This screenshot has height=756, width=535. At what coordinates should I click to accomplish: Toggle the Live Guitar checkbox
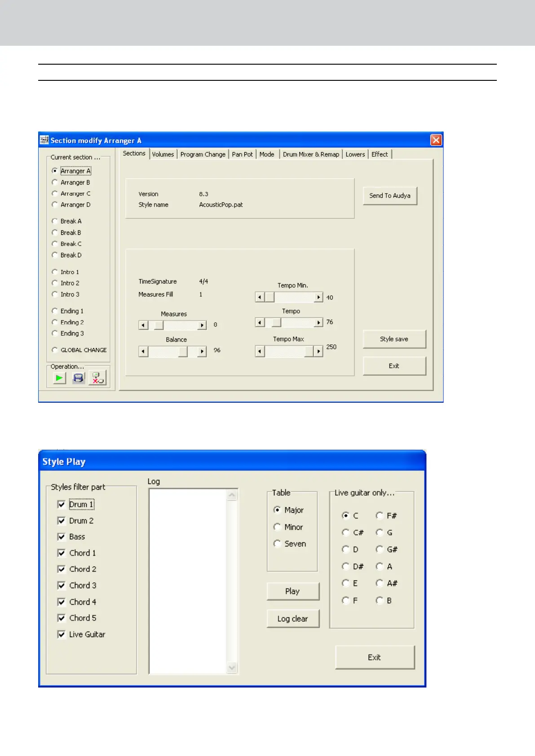click(x=62, y=634)
